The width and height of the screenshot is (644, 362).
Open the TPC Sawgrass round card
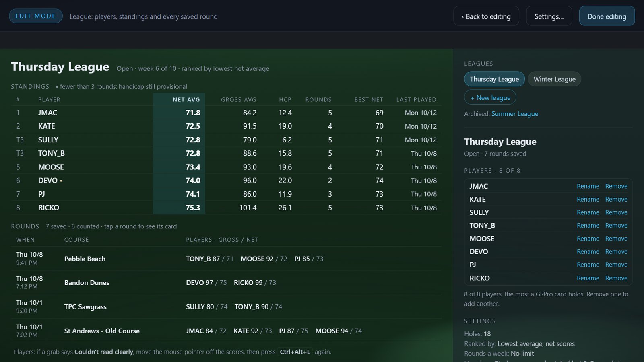pos(227,306)
